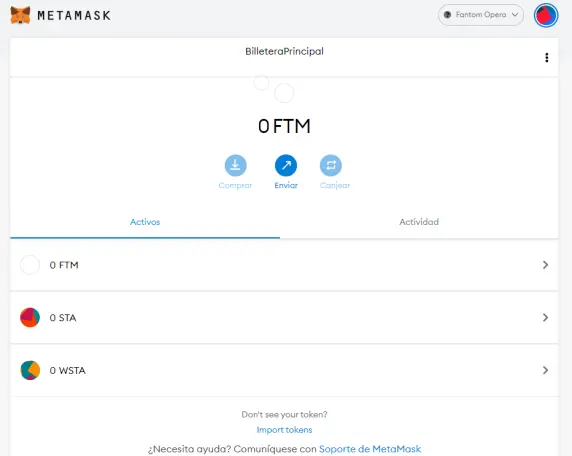Switch to the Actividad tab
The width and height of the screenshot is (572, 456).
pyautogui.click(x=419, y=222)
